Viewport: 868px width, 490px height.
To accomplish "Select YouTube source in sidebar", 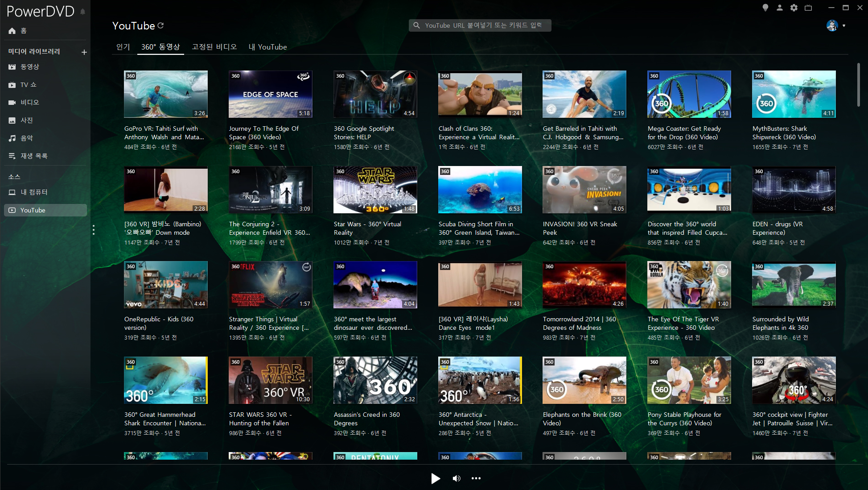I will [45, 210].
